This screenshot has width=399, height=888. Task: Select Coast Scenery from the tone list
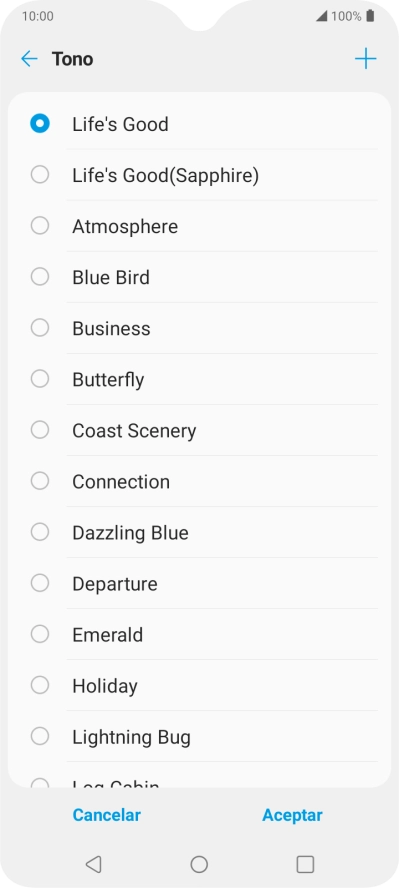tap(199, 430)
